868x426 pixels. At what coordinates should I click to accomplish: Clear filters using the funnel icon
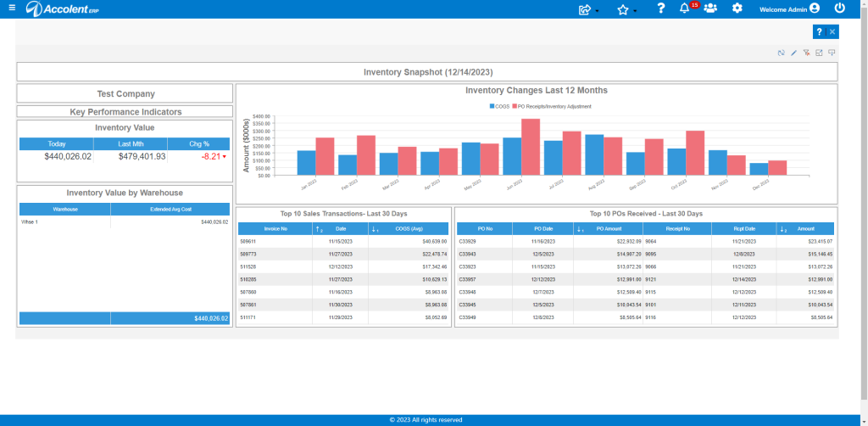pyautogui.click(x=807, y=53)
